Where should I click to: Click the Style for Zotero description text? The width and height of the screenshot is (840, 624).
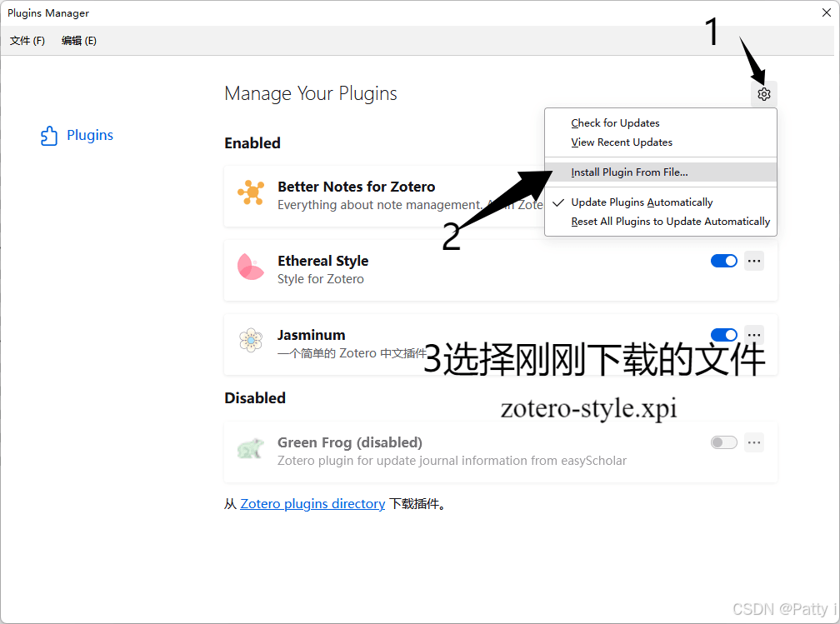(320, 279)
